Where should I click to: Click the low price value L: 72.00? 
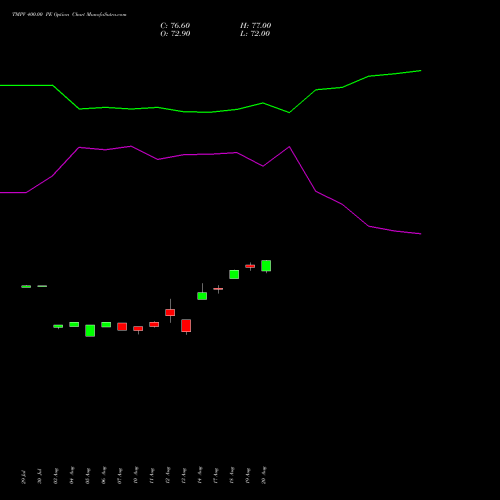[x=255, y=34]
